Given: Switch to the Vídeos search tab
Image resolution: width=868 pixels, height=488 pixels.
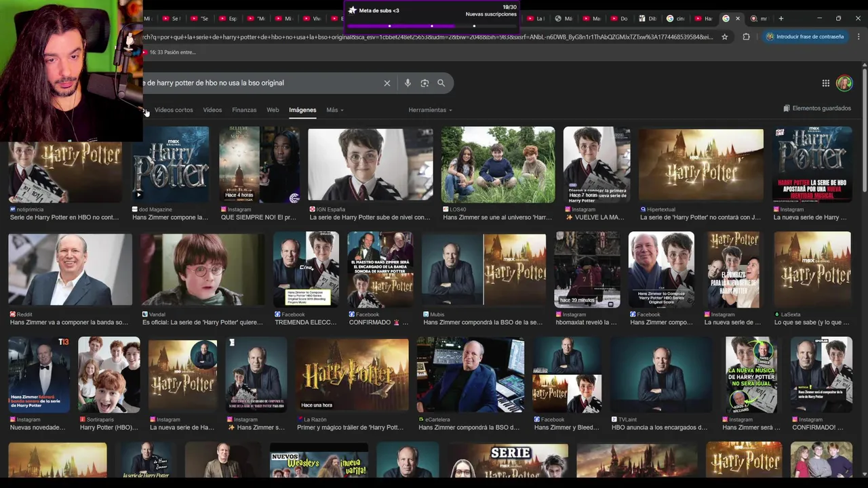Looking at the screenshot, I should pyautogui.click(x=212, y=110).
